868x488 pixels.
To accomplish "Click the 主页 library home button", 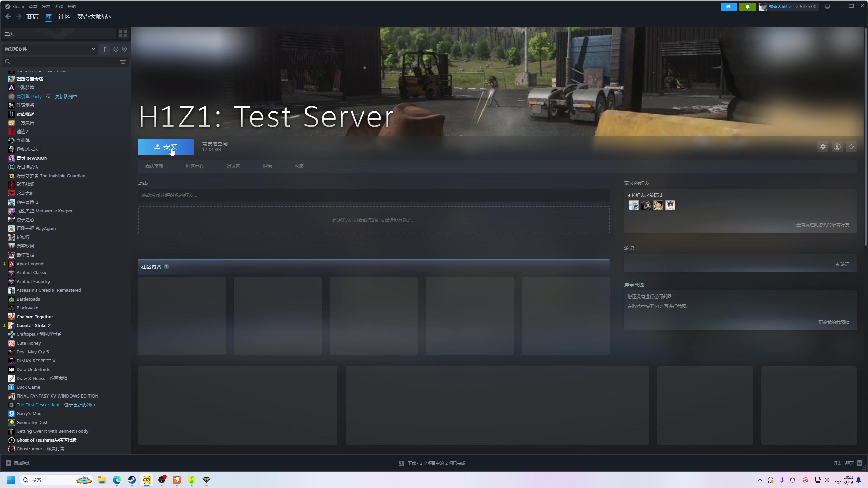I will point(59,33).
